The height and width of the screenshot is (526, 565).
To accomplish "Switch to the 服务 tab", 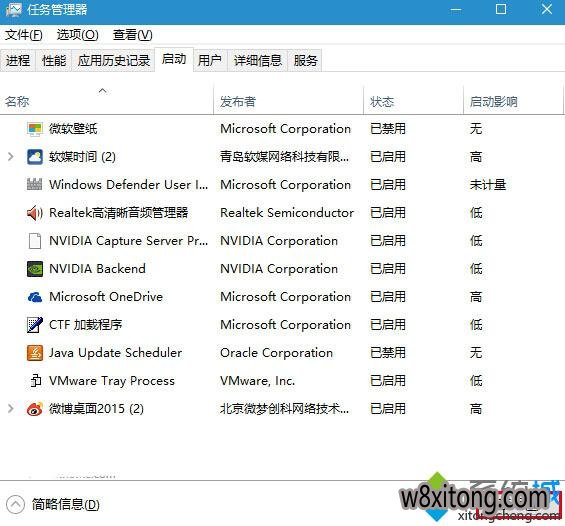I will [305, 60].
